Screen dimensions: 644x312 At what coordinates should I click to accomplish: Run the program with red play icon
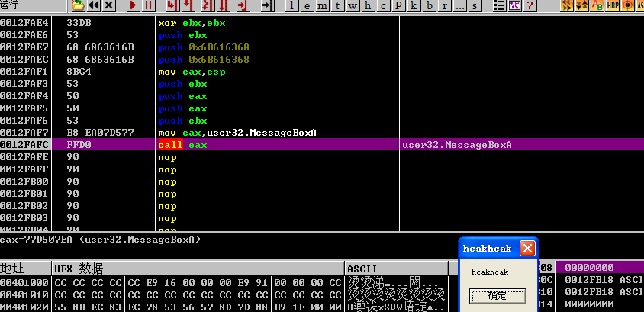[x=133, y=5]
